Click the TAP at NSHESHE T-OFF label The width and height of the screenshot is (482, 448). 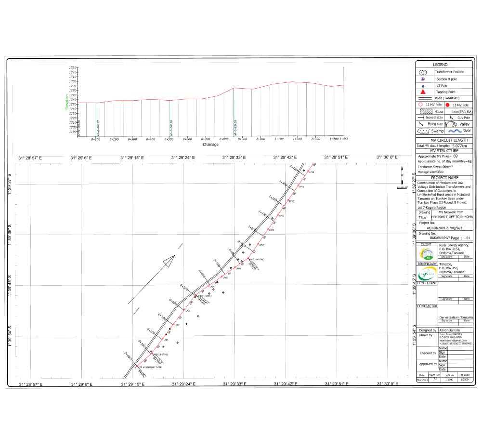click(x=150, y=367)
